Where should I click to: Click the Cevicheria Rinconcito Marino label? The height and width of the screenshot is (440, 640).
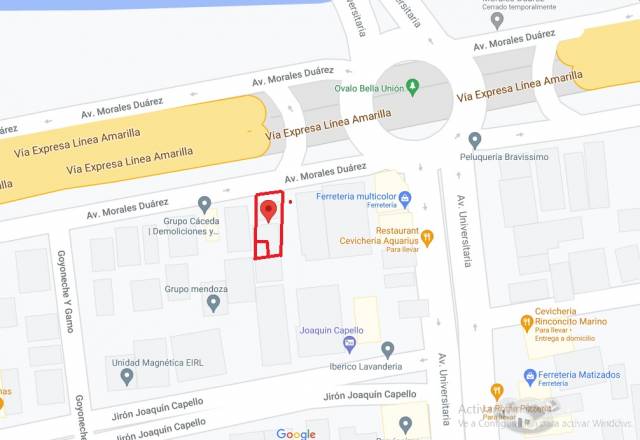pyautogui.click(x=571, y=316)
